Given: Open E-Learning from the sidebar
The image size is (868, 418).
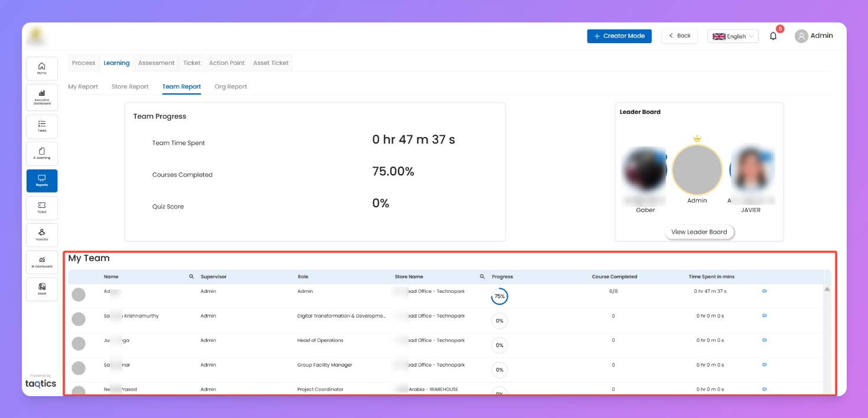Looking at the screenshot, I should point(42,154).
